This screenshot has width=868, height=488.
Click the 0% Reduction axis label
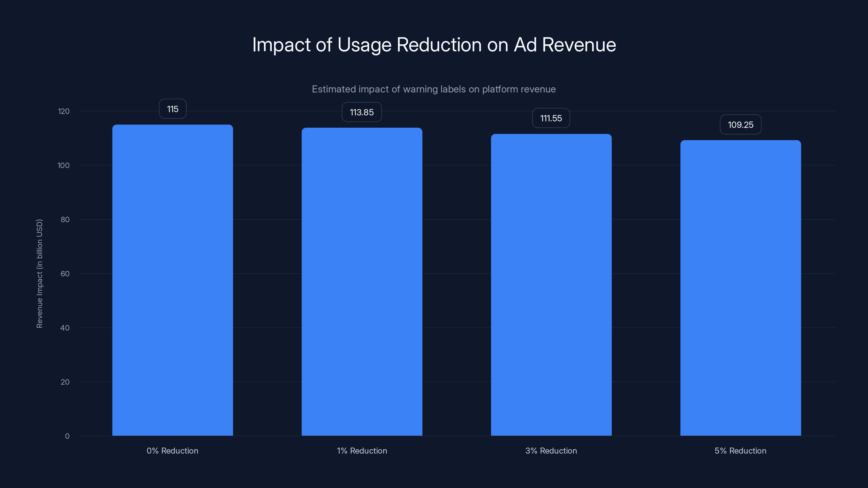[172, 451]
